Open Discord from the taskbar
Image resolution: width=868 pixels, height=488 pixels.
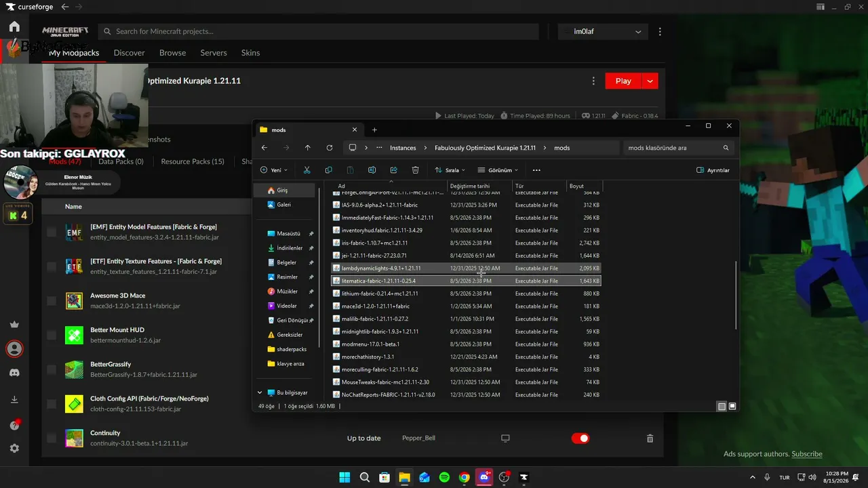484,477
